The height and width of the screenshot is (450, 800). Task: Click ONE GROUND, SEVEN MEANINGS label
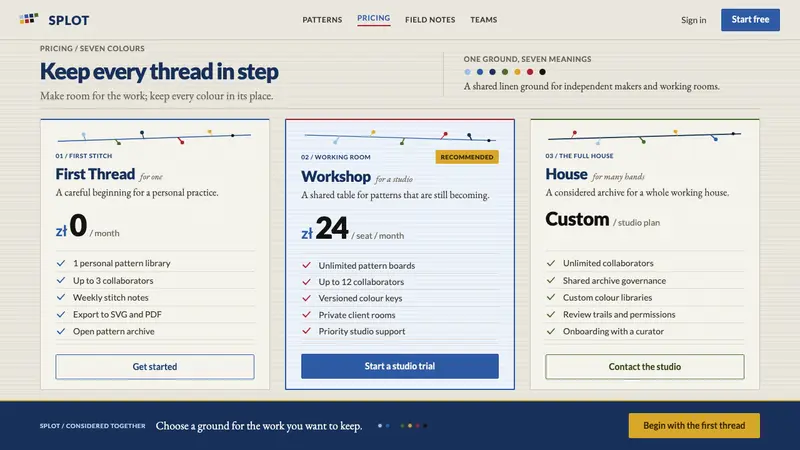(528, 59)
